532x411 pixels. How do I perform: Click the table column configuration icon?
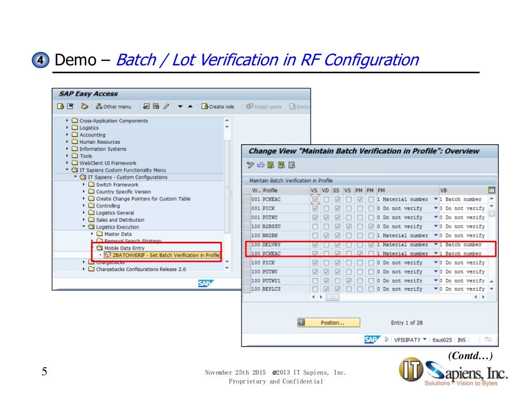tap(491, 190)
